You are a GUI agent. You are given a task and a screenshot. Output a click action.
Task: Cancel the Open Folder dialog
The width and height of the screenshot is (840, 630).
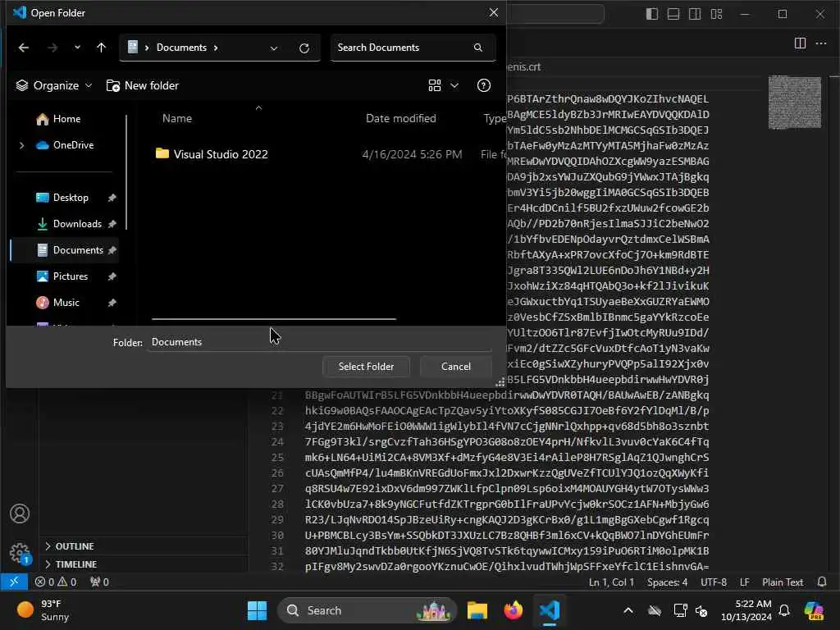pyautogui.click(x=456, y=367)
